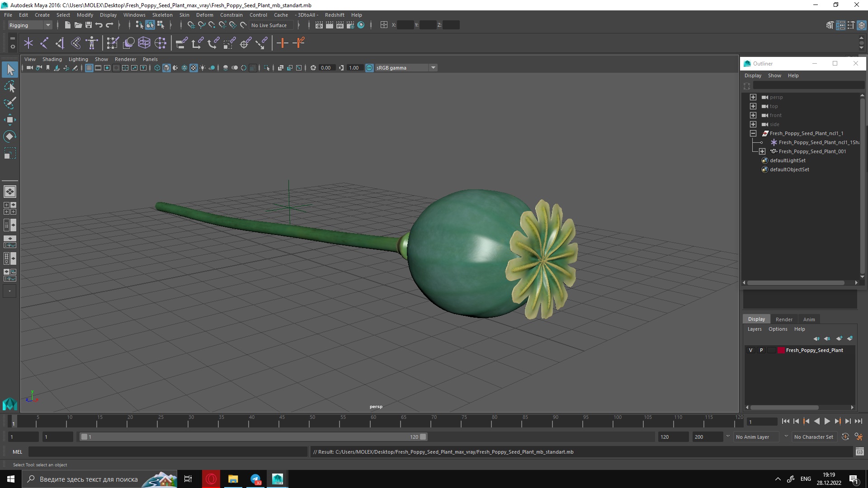Expand the top camera node
Screen dimensions: 868x488
click(753, 107)
